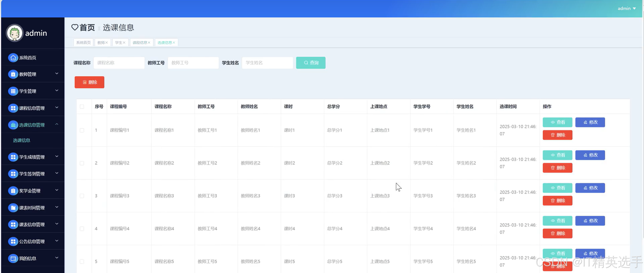Click the 系统首页 home icon in sidebar
644x273 pixels.
pos(13,57)
